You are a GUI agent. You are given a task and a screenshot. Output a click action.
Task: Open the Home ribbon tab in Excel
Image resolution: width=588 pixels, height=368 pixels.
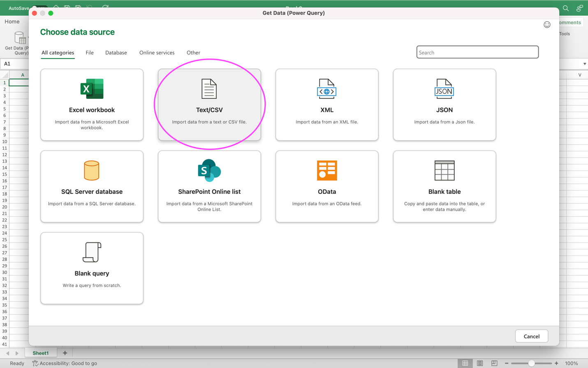12,22
